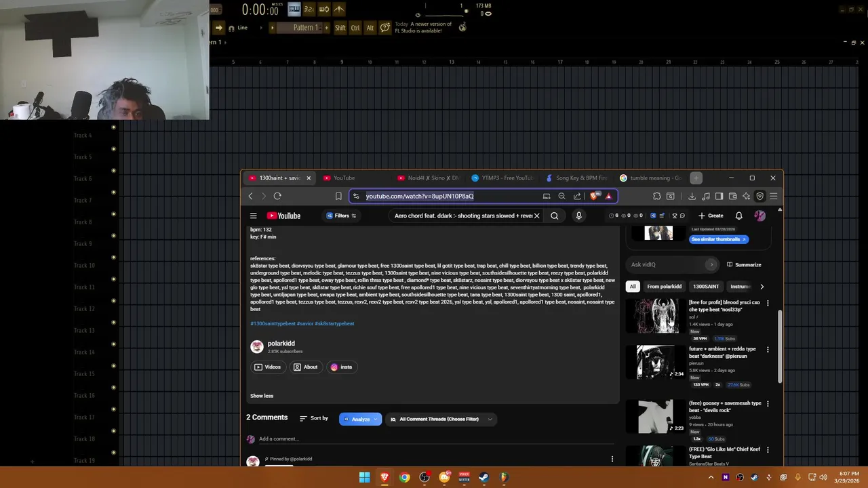Open the browser hamburger menu

[x=773, y=196]
